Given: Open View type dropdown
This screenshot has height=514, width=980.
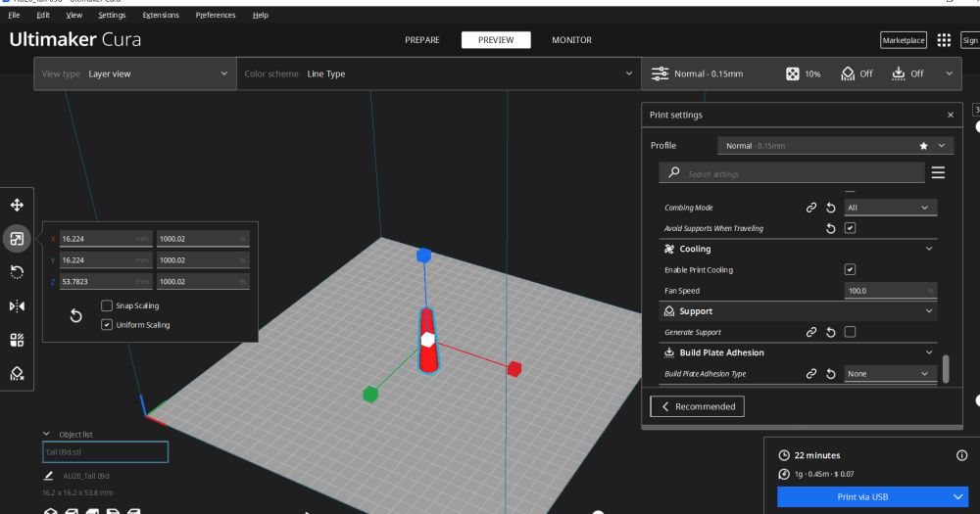Looking at the screenshot, I should click(x=135, y=73).
